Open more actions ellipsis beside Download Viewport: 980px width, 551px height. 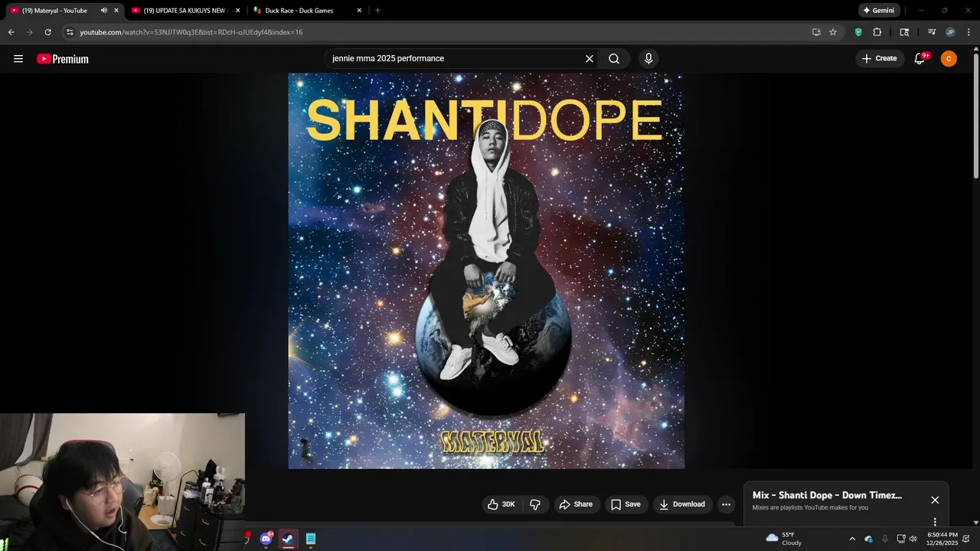(x=726, y=504)
